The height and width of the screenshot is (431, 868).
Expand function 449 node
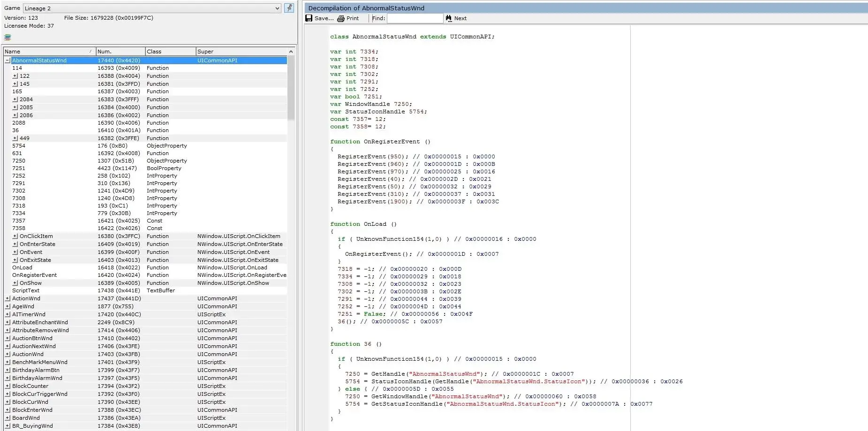pos(15,138)
